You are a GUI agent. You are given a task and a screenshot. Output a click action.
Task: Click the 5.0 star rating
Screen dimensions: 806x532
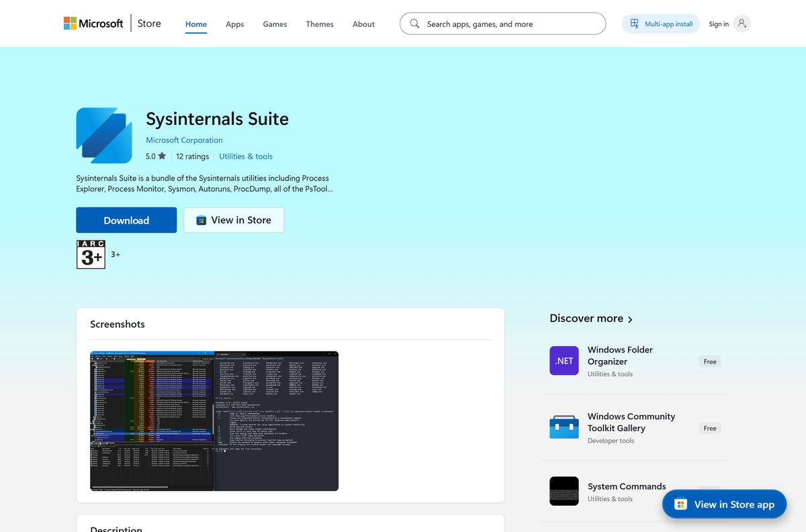(x=156, y=157)
